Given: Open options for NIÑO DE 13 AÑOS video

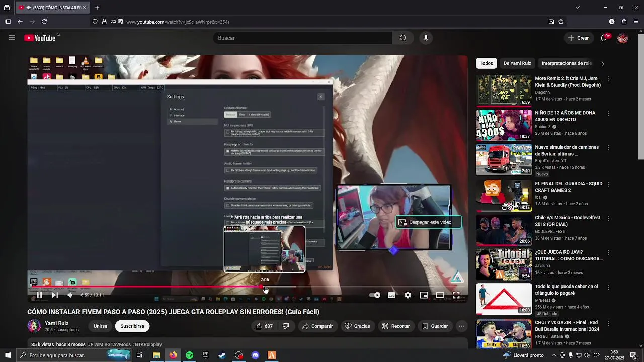Looking at the screenshot, I should coord(608,114).
